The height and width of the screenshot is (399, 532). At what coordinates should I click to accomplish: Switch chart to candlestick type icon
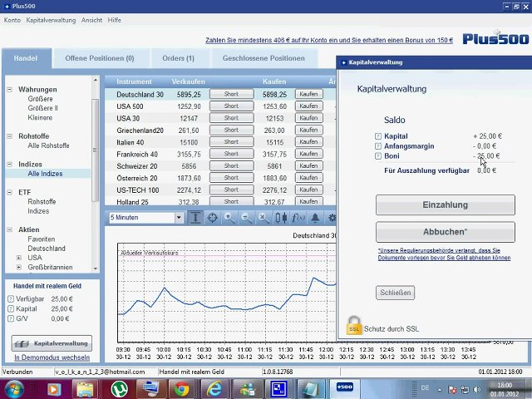281,218
